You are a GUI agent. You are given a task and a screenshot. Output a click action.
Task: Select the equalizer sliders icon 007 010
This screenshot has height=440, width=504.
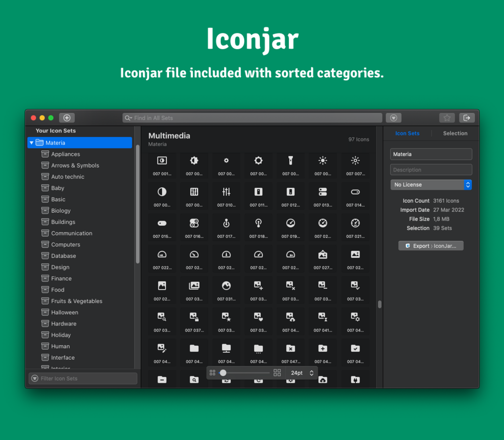226,192
